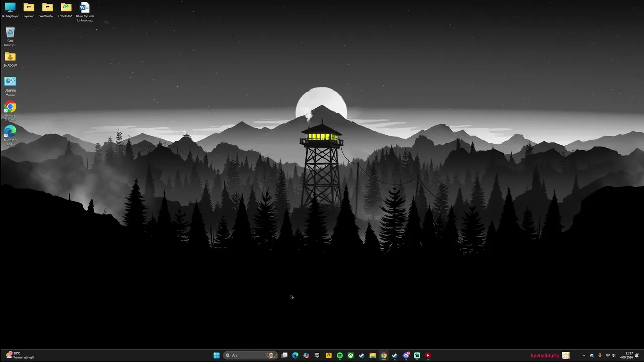644x362 pixels.
Task: Expand the hidden system tray icons
Action: point(584,356)
